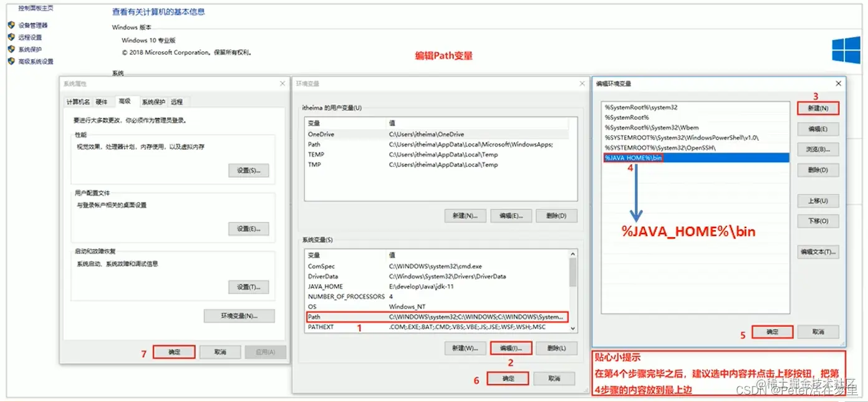Screen dimensions: 868x402
Task: Click 删除(D) under user variables
Action: pos(557,216)
